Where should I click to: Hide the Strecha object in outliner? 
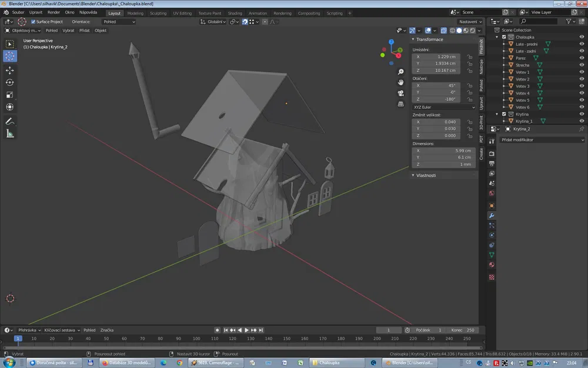[x=582, y=65]
